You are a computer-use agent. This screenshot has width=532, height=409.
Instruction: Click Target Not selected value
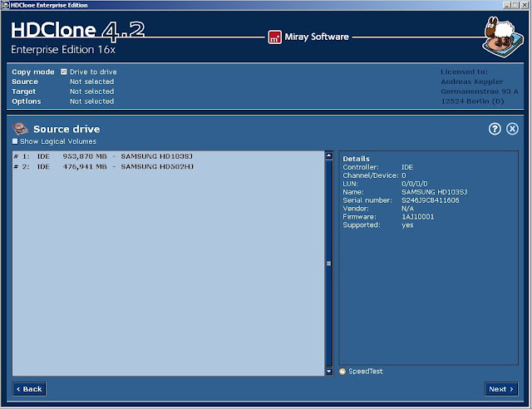click(x=92, y=91)
